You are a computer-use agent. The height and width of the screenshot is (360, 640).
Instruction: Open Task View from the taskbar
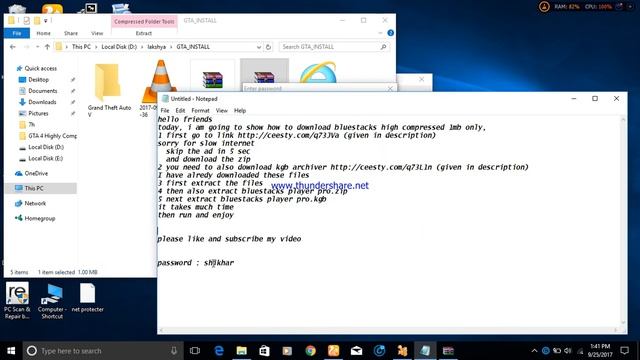195,351
